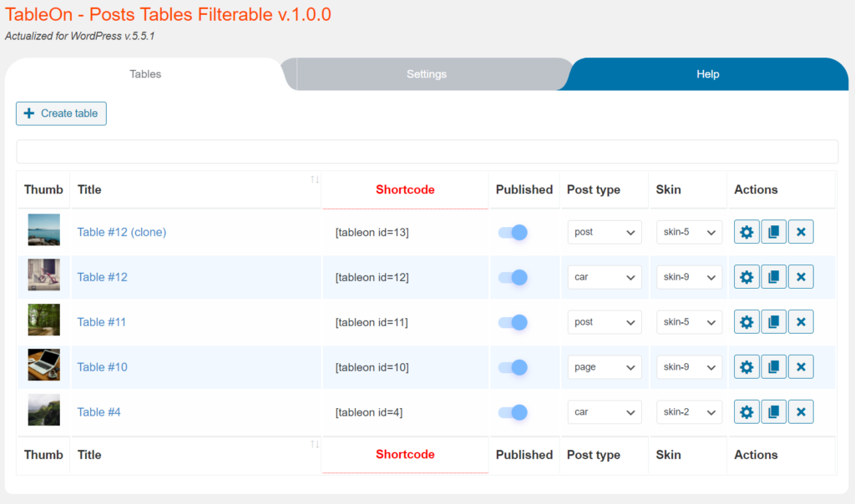Toggle Published switch for Table #12 (clone)

tap(513, 233)
